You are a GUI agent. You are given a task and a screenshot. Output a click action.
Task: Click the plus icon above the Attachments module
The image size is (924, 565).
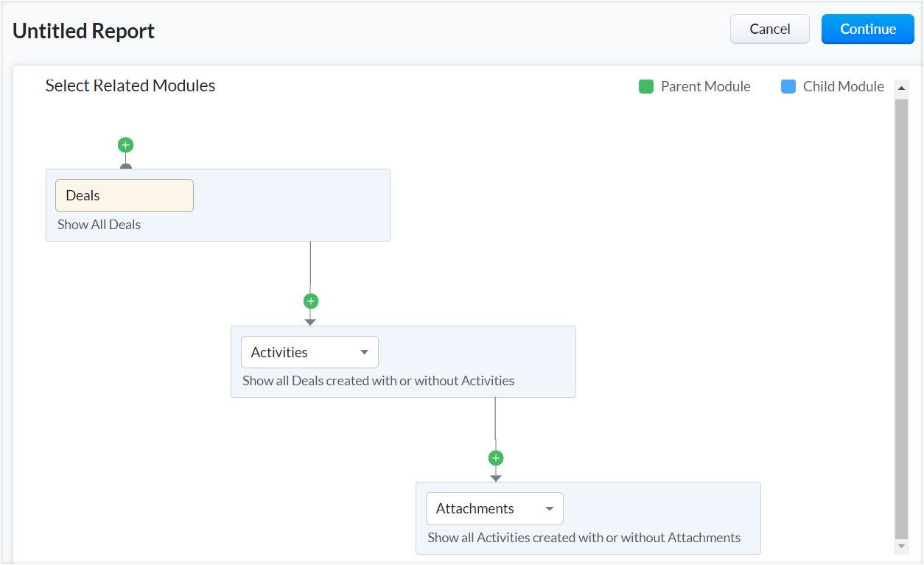pos(495,458)
